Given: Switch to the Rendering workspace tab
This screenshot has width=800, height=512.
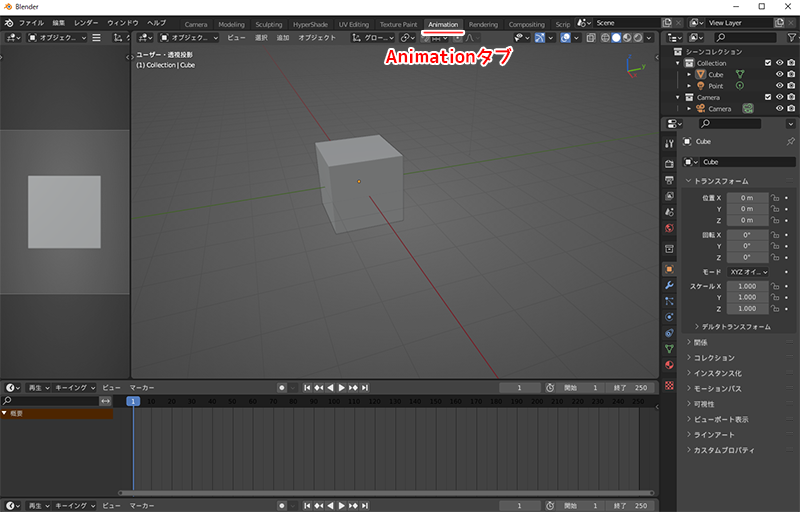Looking at the screenshot, I should tap(483, 24).
